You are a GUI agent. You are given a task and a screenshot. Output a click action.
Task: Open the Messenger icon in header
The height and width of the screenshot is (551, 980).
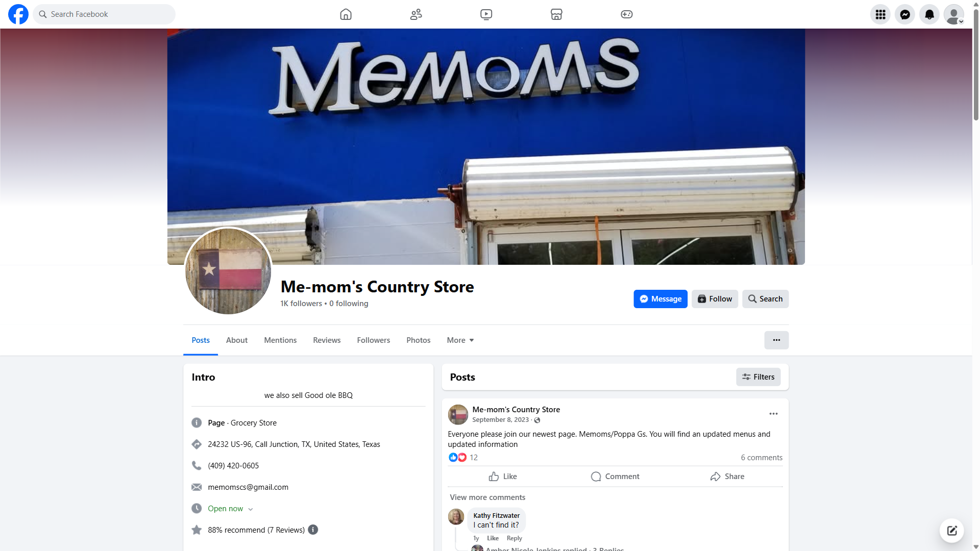click(x=904, y=14)
